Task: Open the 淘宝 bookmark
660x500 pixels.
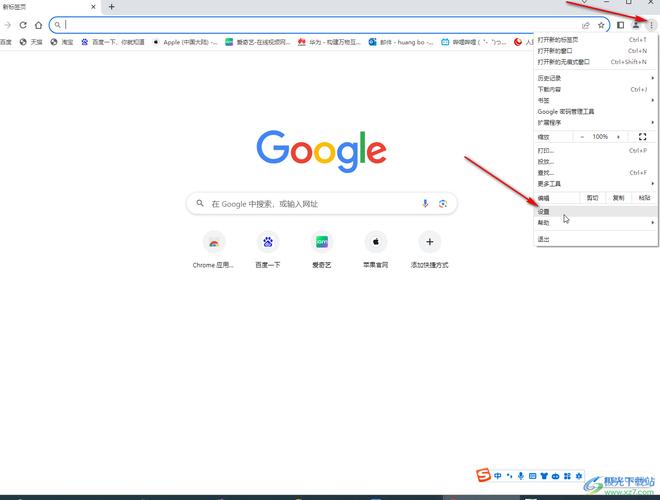Action: click(61, 42)
